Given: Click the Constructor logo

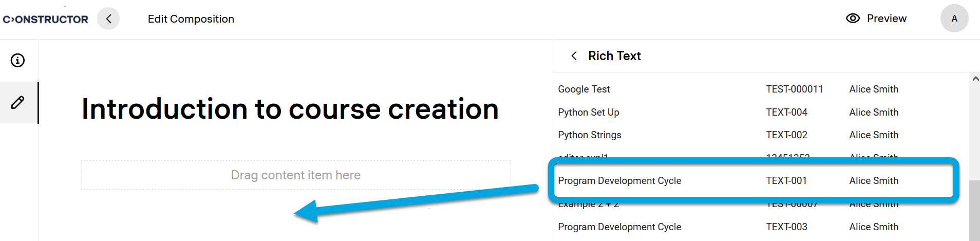Looking at the screenshot, I should click(46, 19).
